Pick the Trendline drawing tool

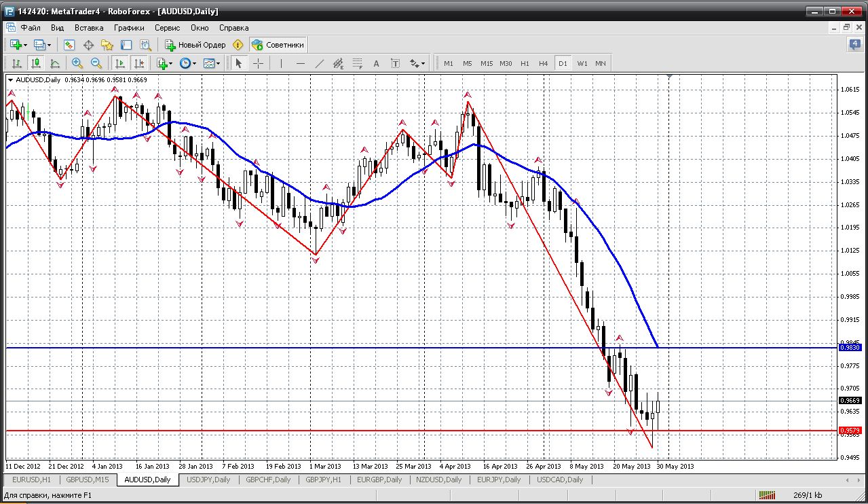pyautogui.click(x=320, y=63)
